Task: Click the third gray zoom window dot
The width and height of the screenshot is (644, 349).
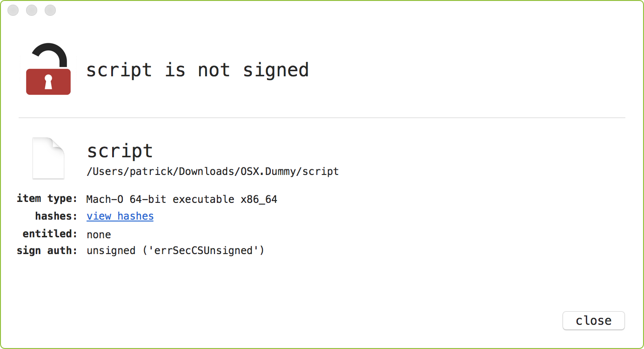Action: (50, 10)
